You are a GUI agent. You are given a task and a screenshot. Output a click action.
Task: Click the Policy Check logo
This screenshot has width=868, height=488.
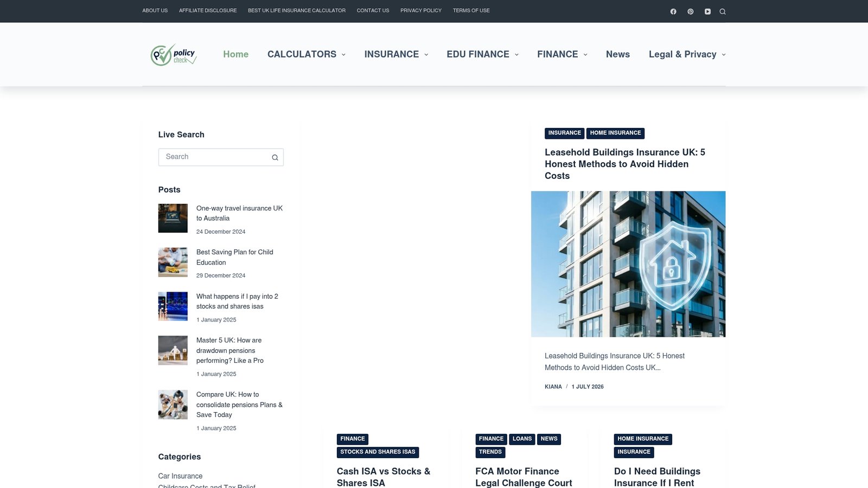[x=174, y=55]
